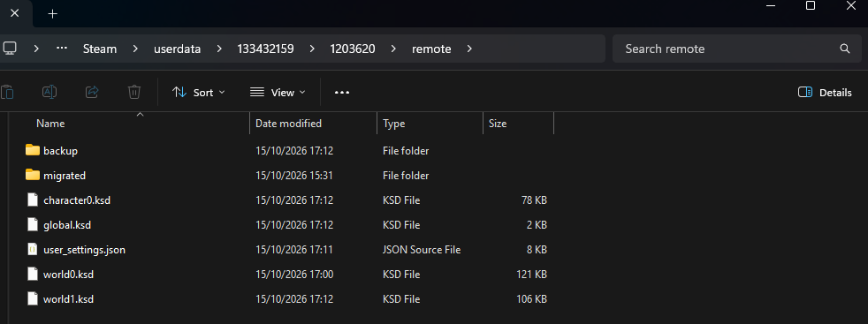Click the remote breadcrumb segment
The height and width of the screenshot is (324, 868).
pos(431,49)
